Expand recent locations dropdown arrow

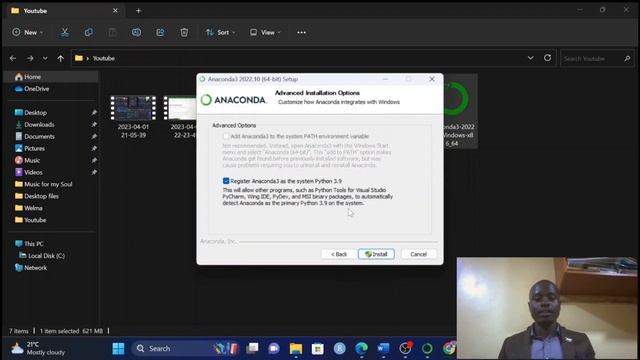pyautogui.click(x=45, y=58)
